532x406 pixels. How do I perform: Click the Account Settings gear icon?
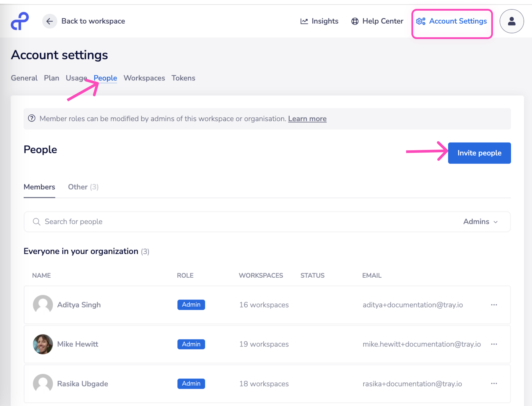coord(421,21)
